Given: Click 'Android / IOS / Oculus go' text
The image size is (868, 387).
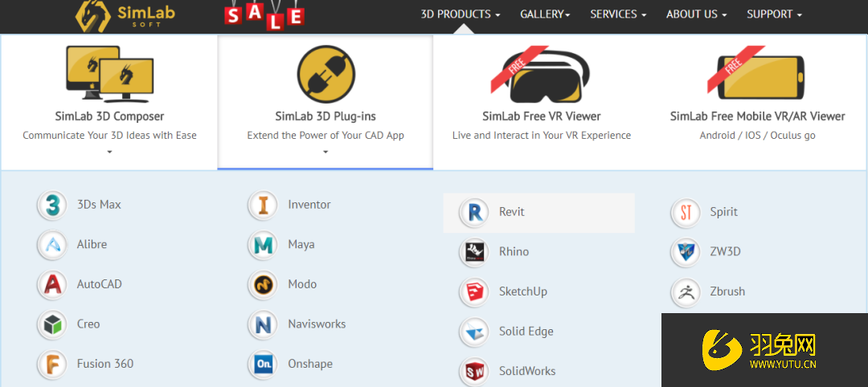Looking at the screenshot, I should (757, 136).
